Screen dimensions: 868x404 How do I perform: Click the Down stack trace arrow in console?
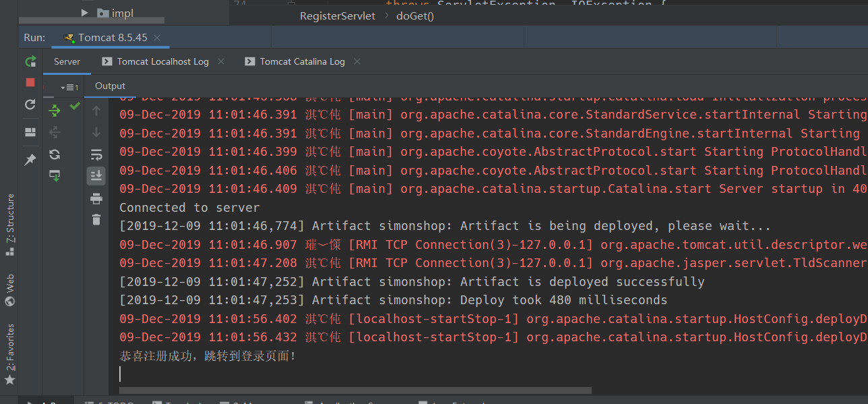click(96, 132)
